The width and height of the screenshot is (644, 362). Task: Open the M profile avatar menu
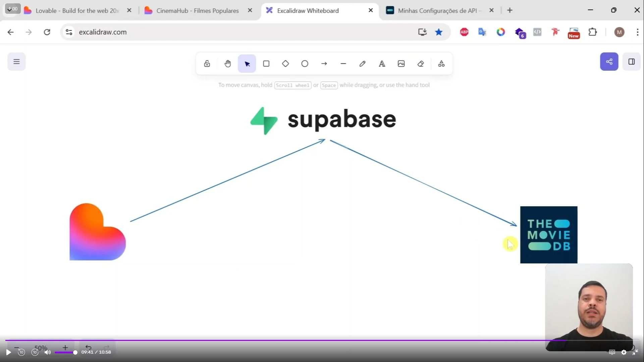[619, 32]
